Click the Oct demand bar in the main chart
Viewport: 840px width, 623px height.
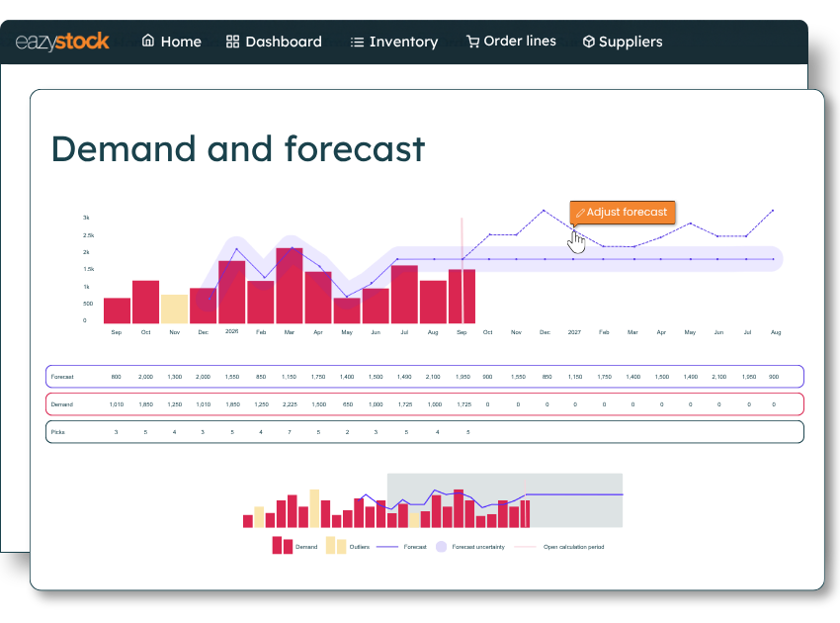coord(145,302)
